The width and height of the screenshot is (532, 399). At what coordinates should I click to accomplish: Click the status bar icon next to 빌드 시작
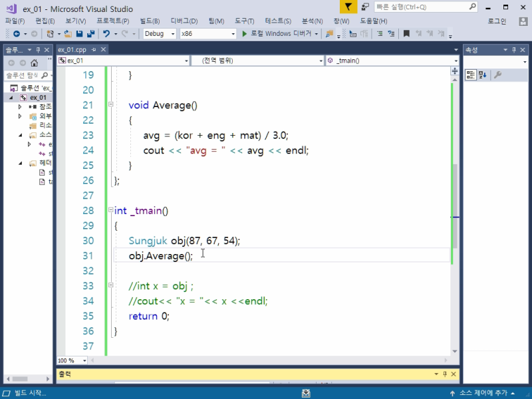tap(7, 393)
